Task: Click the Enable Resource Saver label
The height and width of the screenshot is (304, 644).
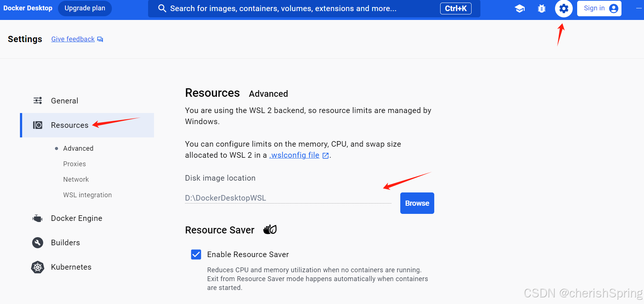Action: coord(248,255)
